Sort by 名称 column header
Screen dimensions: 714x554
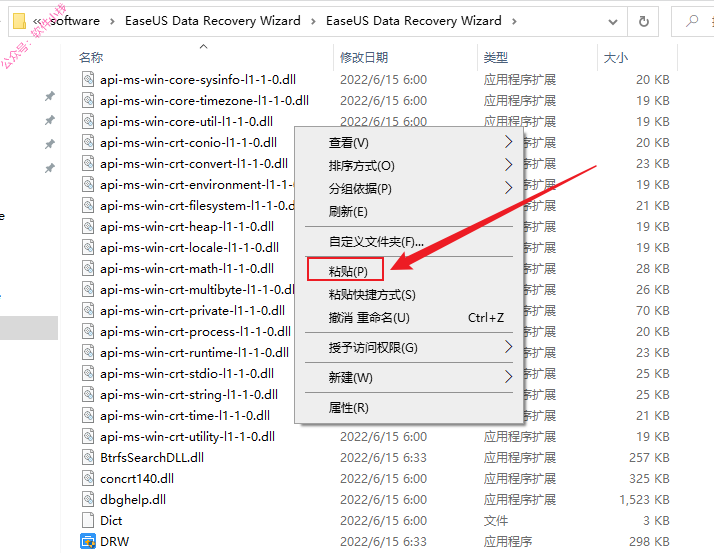91,58
